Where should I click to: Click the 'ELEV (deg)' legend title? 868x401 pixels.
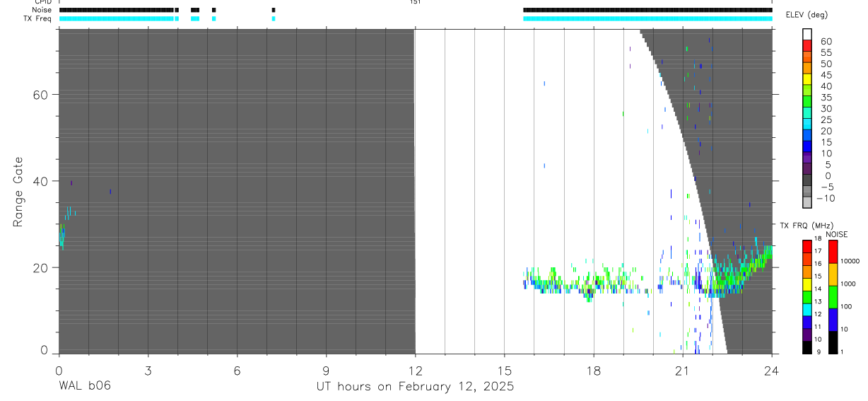pyautogui.click(x=807, y=15)
